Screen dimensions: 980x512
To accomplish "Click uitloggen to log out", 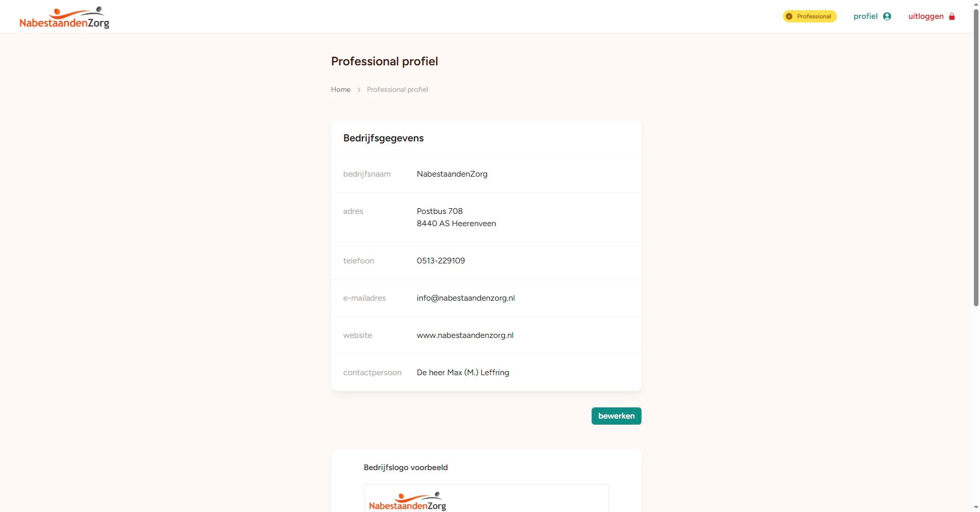I will (x=925, y=16).
